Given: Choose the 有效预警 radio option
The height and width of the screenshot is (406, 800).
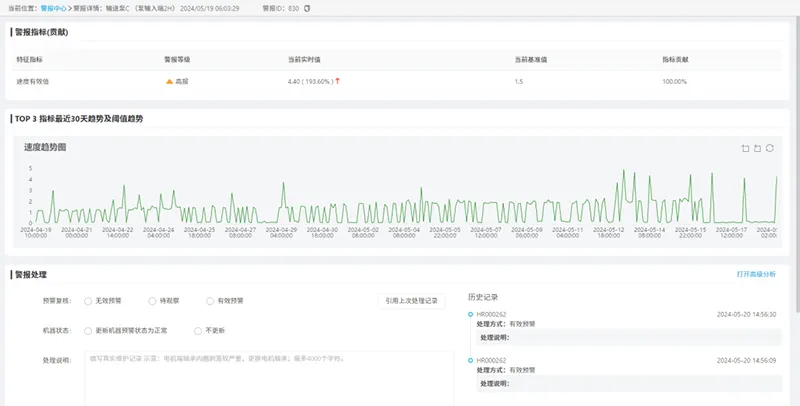Looking at the screenshot, I should [209, 300].
